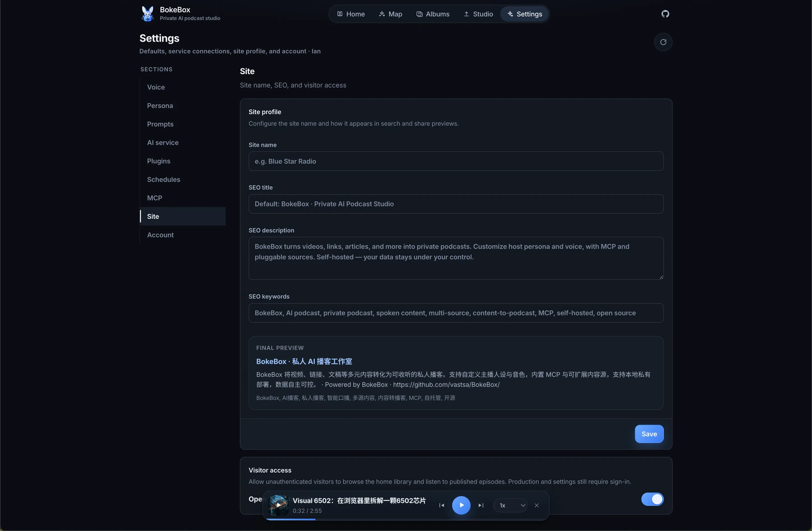
Task: Select the Site section in the sidebar
Action: tap(183, 216)
